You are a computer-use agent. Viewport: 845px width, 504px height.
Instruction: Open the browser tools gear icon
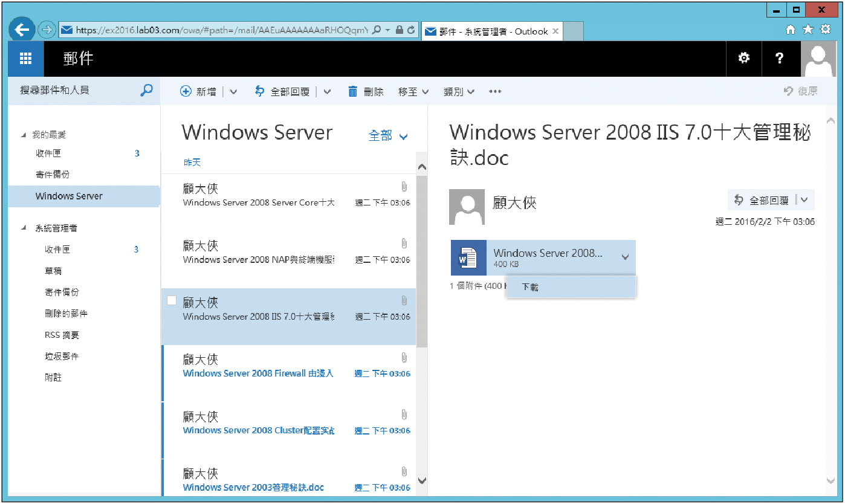pos(825,30)
